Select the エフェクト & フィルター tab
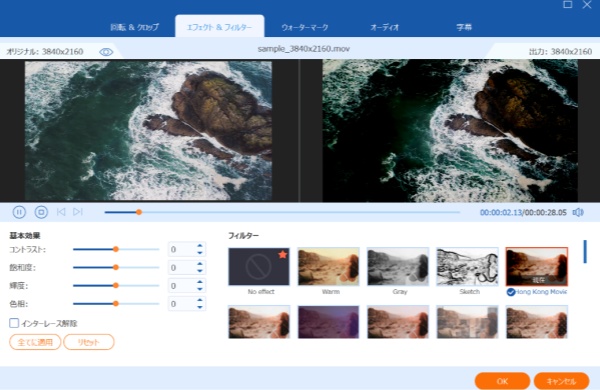Viewport: 600px width, 390px height. [x=220, y=27]
